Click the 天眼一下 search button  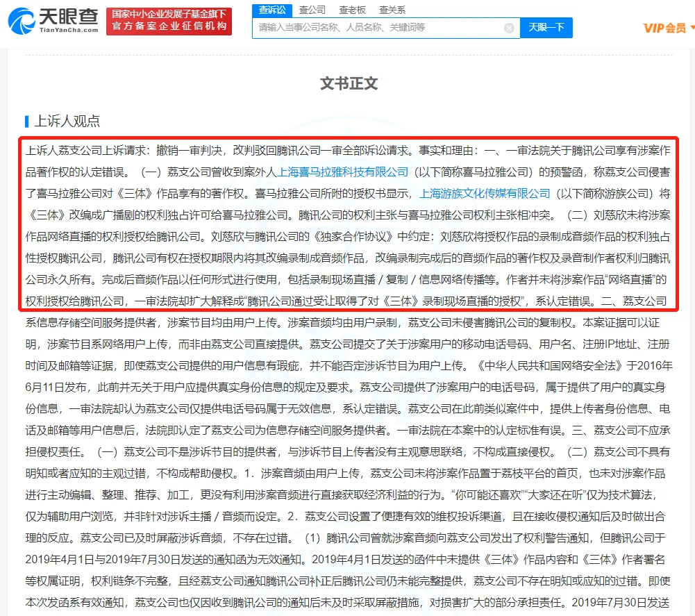pos(546,28)
